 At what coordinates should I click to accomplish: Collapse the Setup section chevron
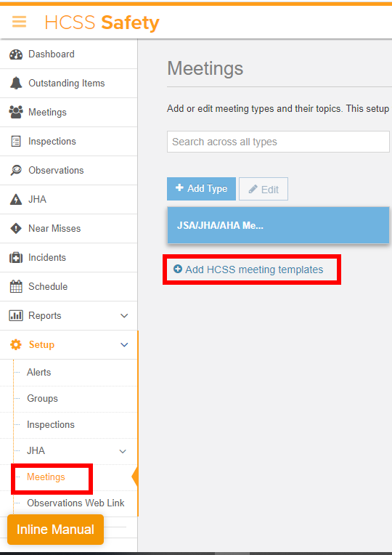coord(124,345)
